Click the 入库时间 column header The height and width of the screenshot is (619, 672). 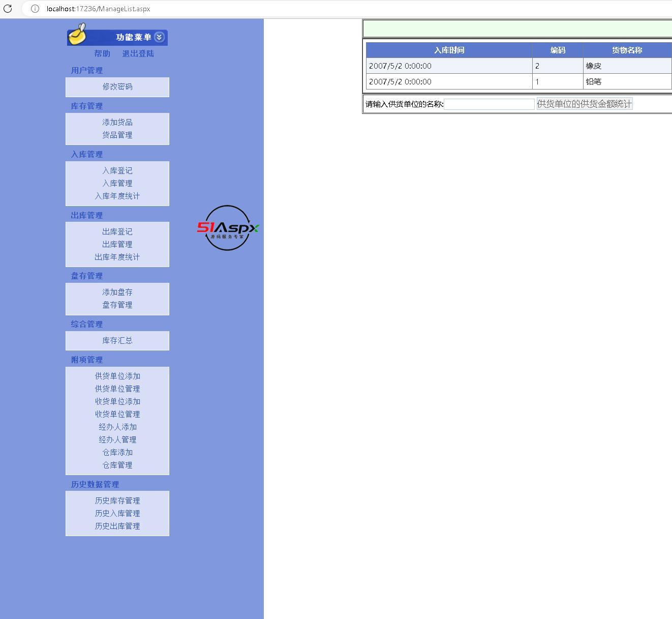pyautogui.click(x=449, y=50)
